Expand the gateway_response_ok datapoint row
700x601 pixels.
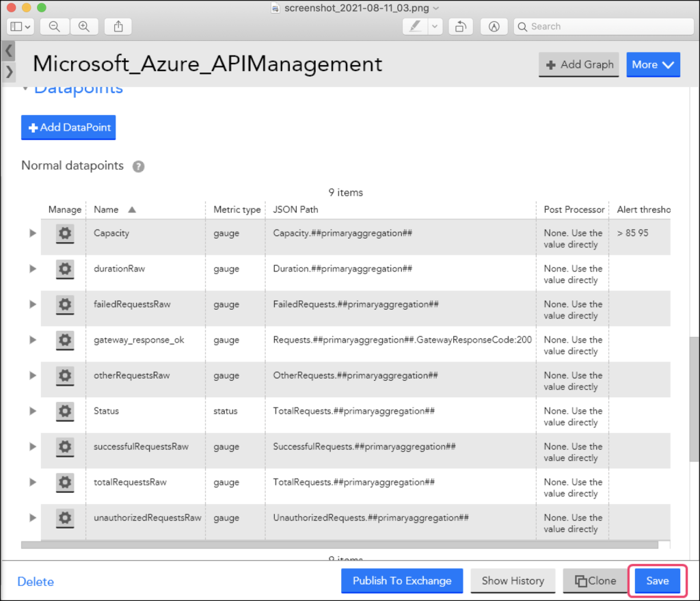pos(32,340)
